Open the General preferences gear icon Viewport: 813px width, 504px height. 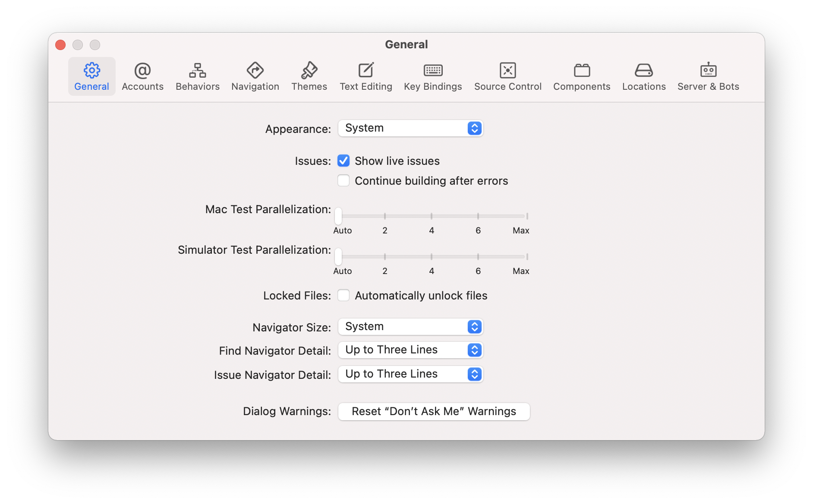coord(91,70)
